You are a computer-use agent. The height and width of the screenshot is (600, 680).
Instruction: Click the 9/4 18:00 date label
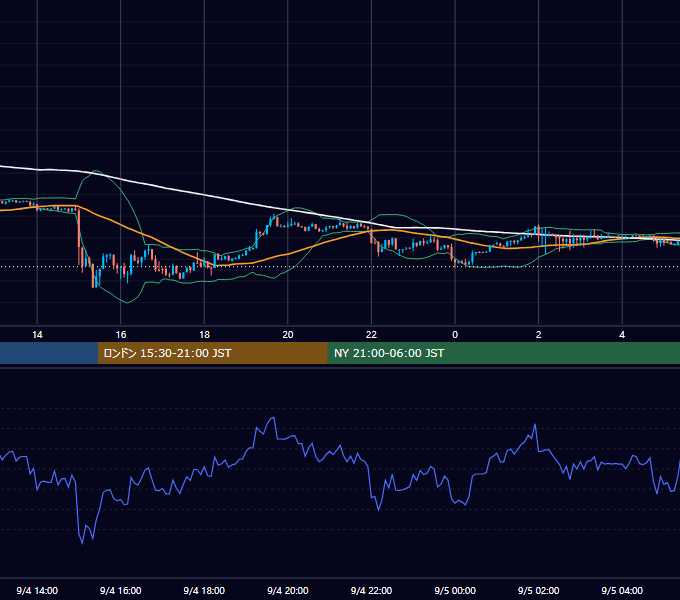(x=204, y=590)
